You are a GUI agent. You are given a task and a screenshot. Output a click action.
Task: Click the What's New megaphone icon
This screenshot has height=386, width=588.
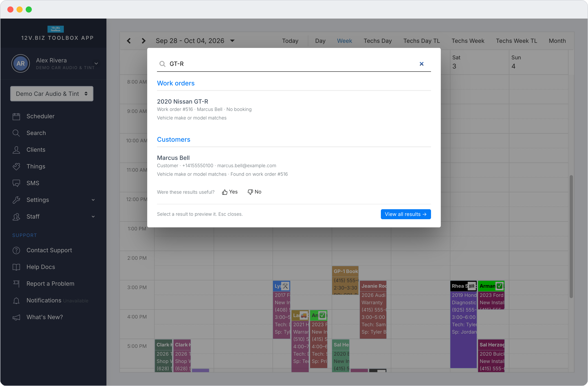pos(16,317)
